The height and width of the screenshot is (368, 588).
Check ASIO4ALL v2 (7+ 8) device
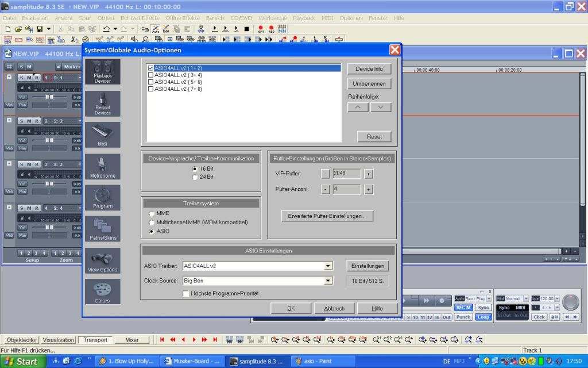pos(151,89)
